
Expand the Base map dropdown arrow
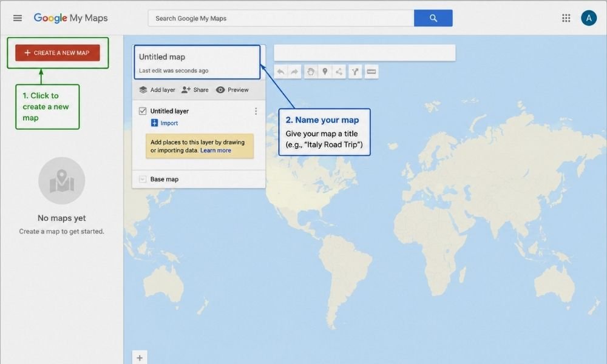143,179
